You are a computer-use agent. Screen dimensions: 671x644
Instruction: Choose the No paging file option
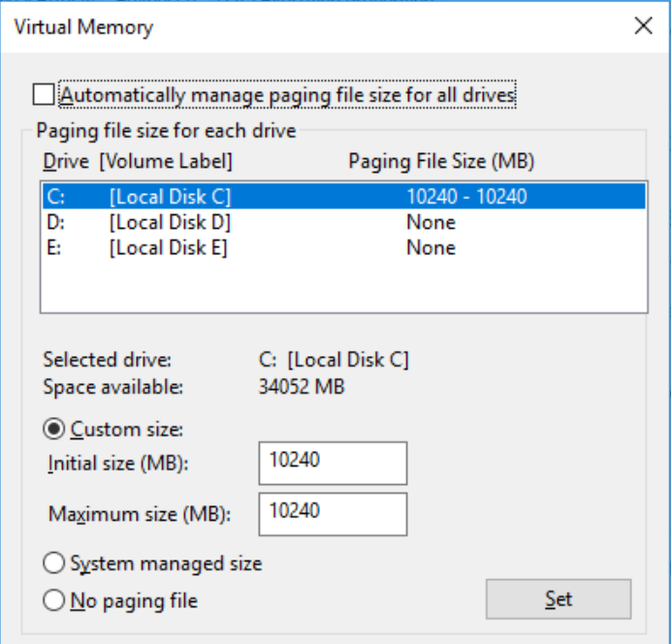click(54, 601)
